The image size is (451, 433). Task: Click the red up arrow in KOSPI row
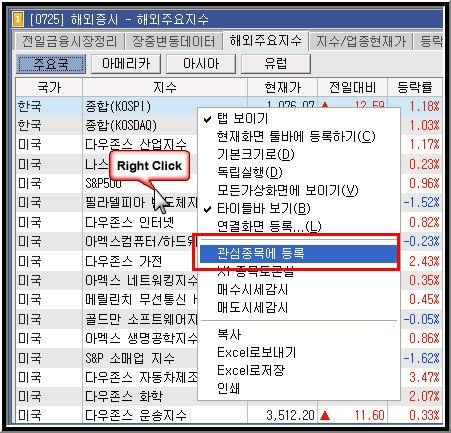tap(325, 105)
